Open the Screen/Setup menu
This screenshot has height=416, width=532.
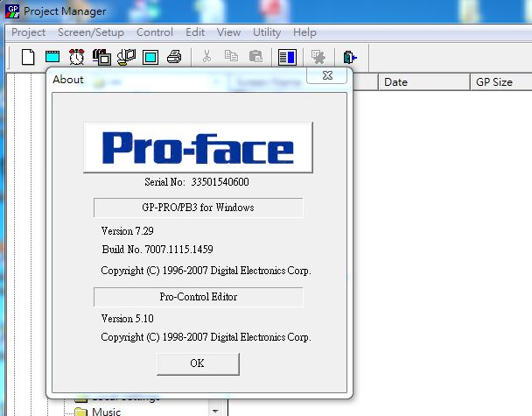pos(90,32)
